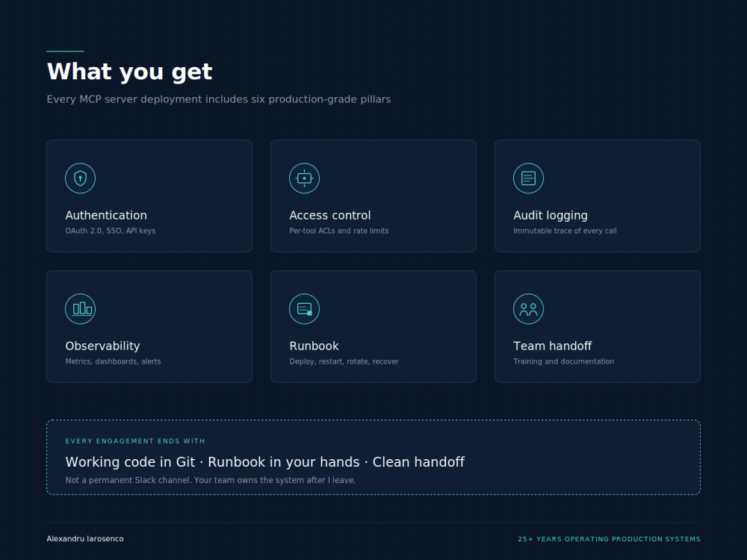The width and height of the screenshot is (747, 560).
Task: Select the Audit logging card title
Action: pyautogui.click(x=551, y=216)
